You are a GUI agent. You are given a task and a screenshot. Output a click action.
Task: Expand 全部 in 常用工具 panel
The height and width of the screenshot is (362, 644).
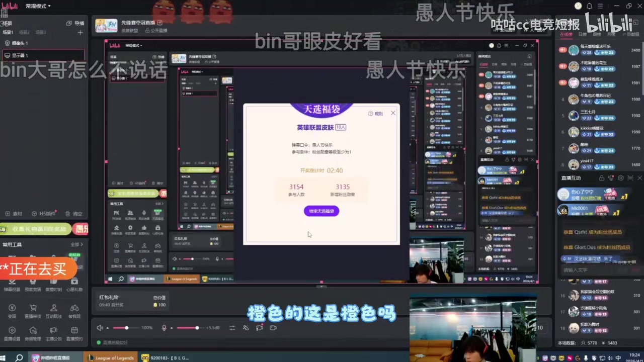(x=76, y=245)
